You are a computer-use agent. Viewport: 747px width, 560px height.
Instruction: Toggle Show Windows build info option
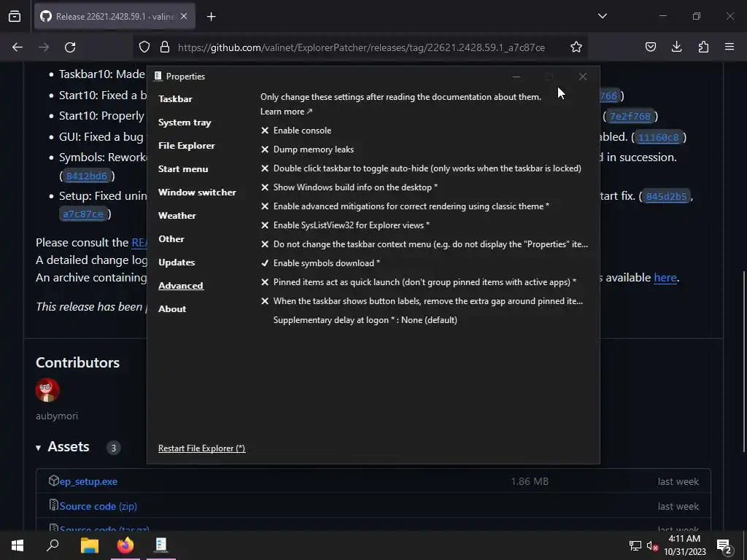(x=349, y=187)
